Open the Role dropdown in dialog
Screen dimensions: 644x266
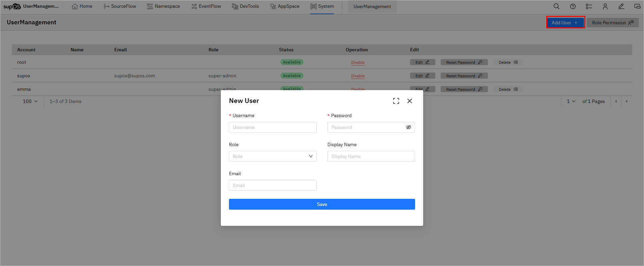272,156
